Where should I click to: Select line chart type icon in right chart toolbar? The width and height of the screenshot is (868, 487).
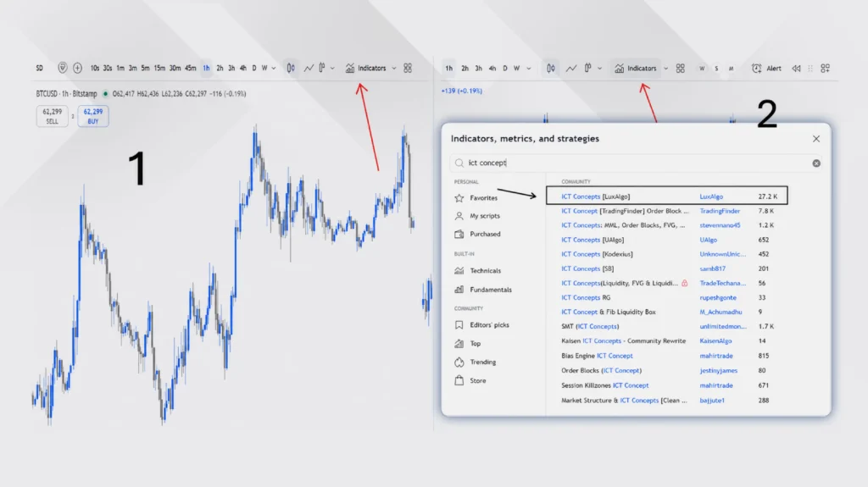click(570, 68)
